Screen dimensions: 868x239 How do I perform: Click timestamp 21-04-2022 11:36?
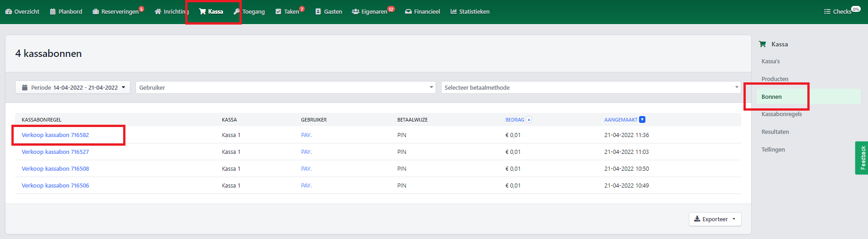coord(626,135)
